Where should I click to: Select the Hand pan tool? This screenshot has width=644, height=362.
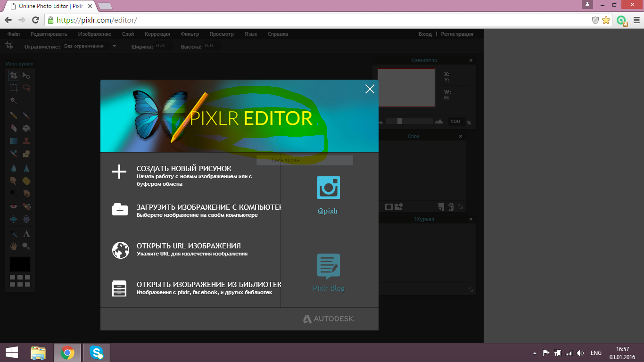[14, 246]
